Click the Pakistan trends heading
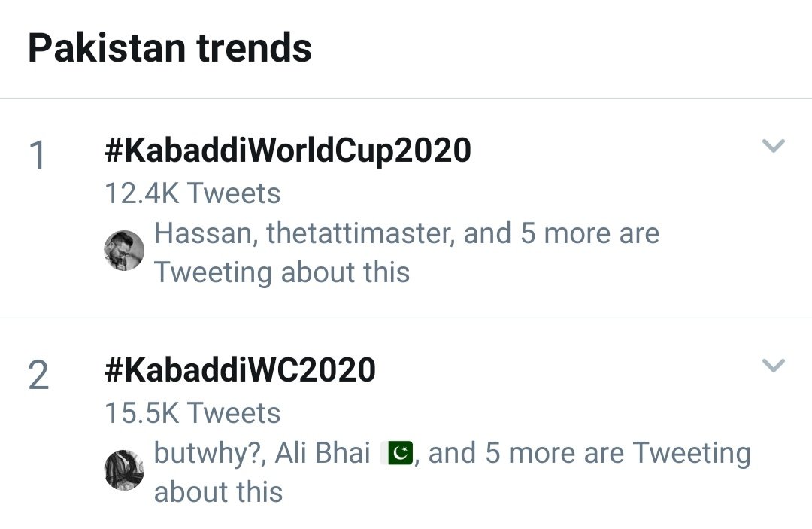The image size is (812, 529). [170, 48]
